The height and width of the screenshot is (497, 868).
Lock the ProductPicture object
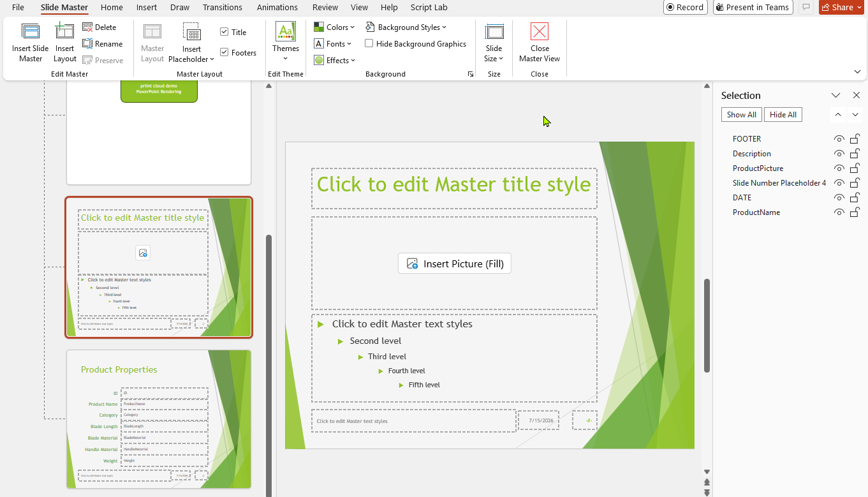[855, 168]
